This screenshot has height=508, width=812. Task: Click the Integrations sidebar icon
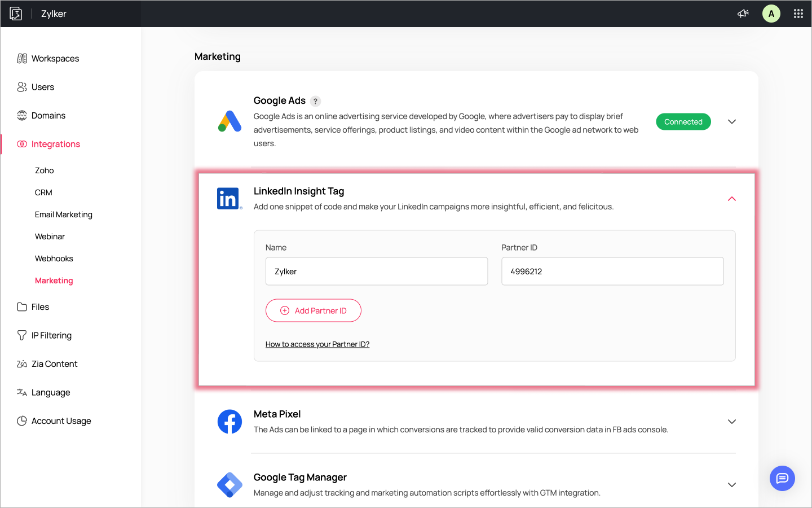22,144
